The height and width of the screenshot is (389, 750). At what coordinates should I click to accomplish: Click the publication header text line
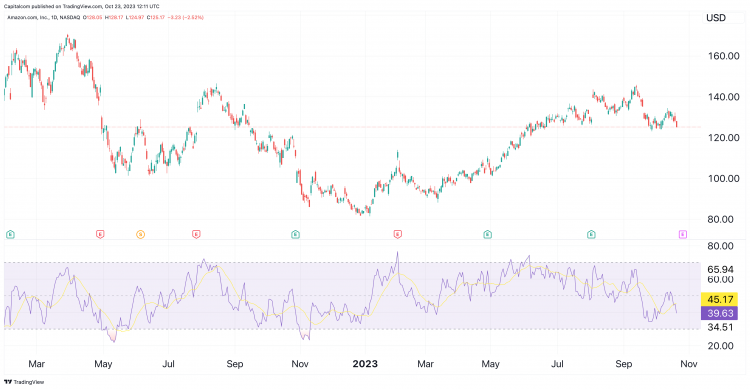[x=81, y=6]
